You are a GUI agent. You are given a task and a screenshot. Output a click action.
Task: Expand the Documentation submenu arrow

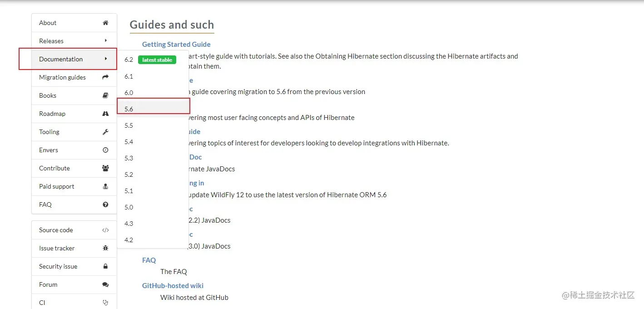tap(106, 59)
